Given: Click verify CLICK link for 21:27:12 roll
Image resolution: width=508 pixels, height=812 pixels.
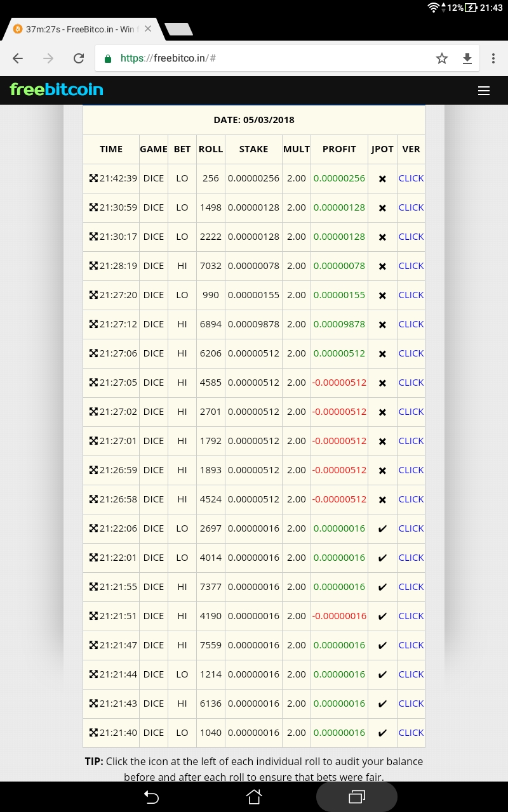Looking at the screenshot, I should 411,324.
